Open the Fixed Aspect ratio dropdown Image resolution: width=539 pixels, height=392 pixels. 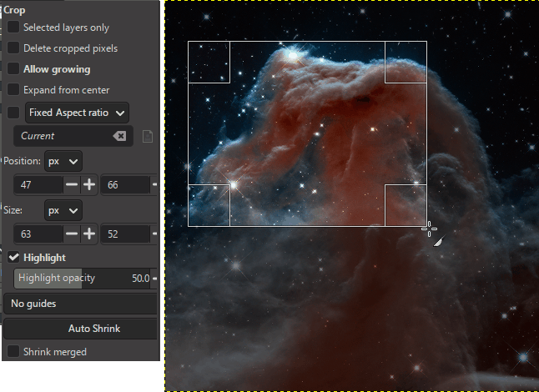point(77,112)
